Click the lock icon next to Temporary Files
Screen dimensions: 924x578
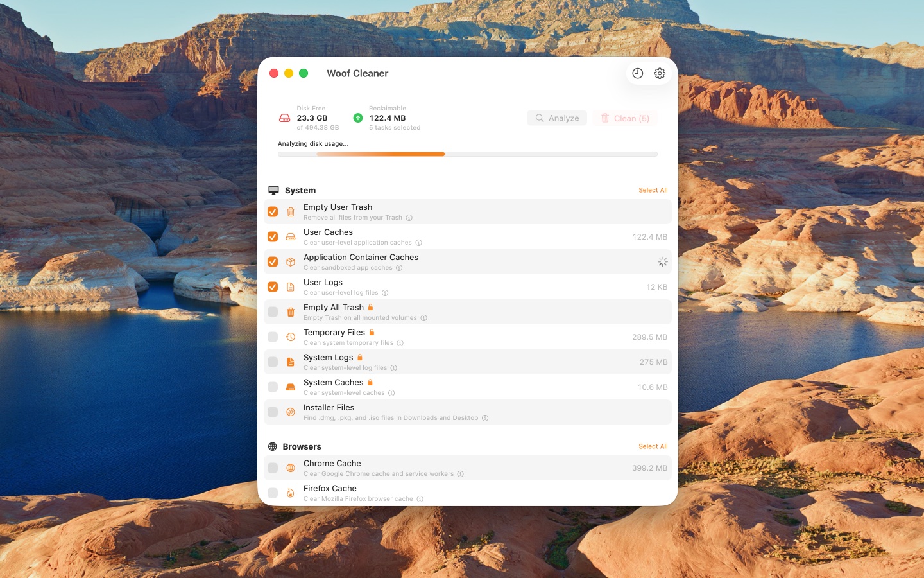[x=372, y=332]
